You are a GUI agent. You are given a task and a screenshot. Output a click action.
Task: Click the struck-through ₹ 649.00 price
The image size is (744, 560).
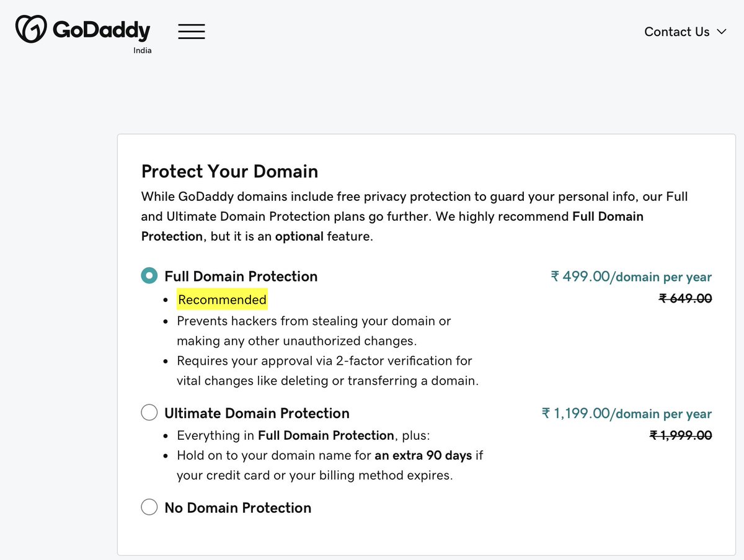685,299
